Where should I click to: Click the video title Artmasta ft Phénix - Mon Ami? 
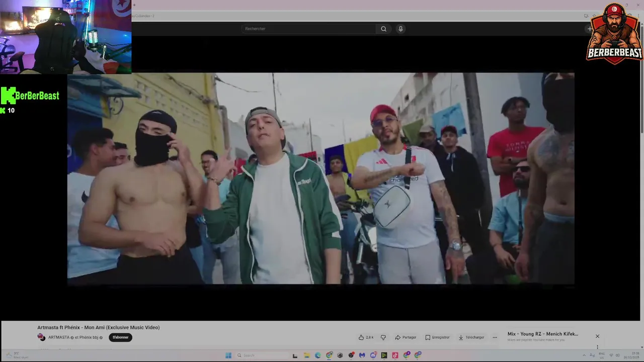click(x=99, y=327)
